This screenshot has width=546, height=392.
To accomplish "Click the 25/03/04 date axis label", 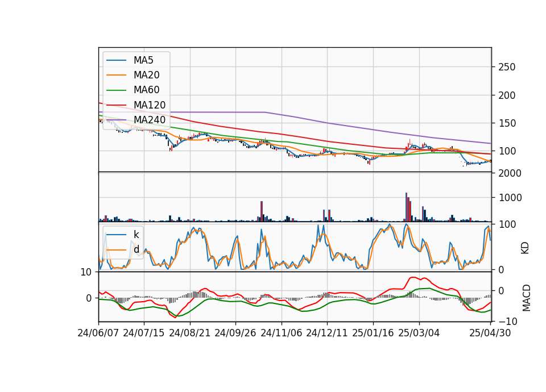I will tap(419, 333).
